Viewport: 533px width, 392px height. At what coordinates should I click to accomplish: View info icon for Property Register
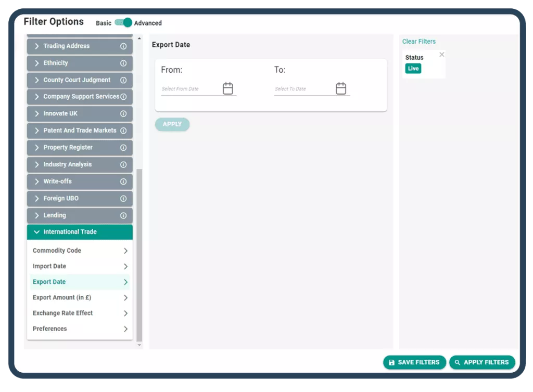pyautogui.click(x=123, y=148)
